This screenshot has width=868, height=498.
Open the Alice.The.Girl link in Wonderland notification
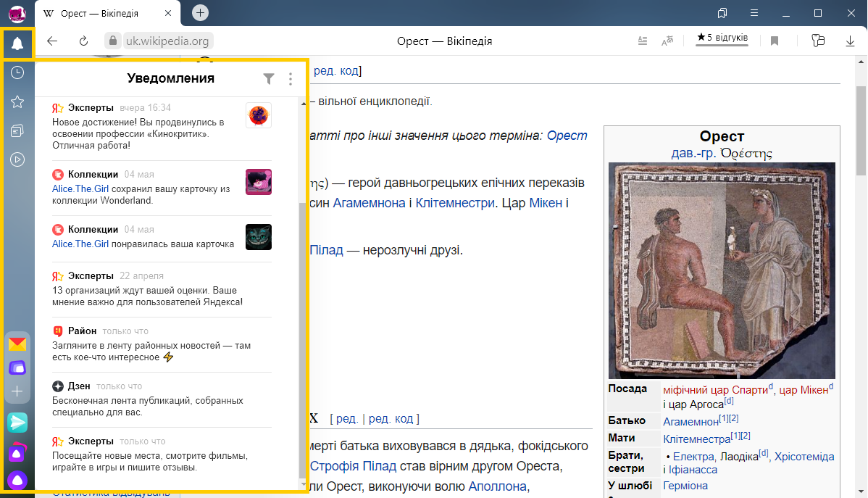(80, 189)
